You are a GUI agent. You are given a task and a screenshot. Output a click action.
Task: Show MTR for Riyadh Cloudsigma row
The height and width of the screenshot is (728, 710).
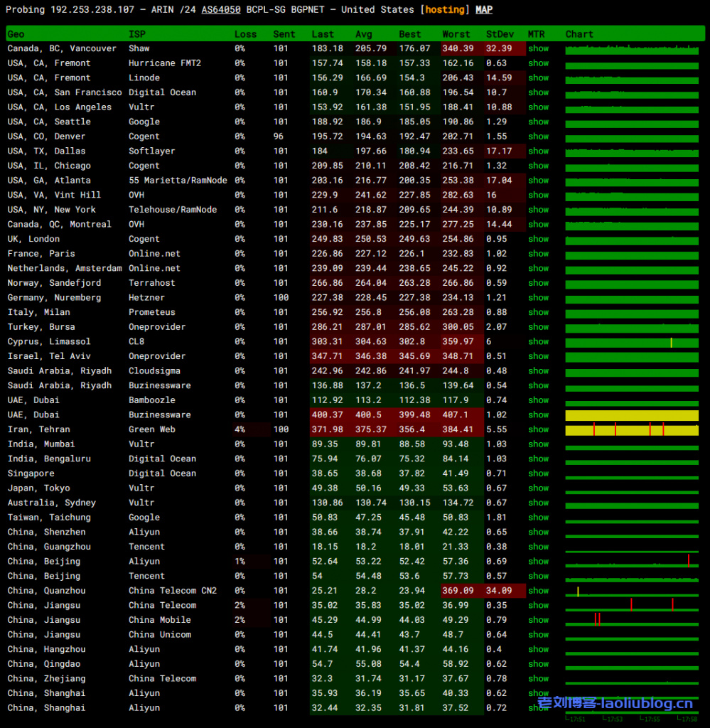pos(538,370)
